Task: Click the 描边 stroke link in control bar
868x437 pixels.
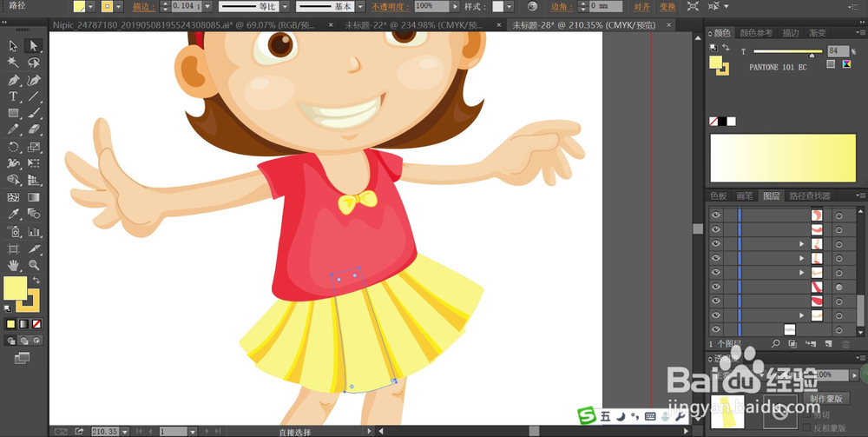Action: click(144, 7)
